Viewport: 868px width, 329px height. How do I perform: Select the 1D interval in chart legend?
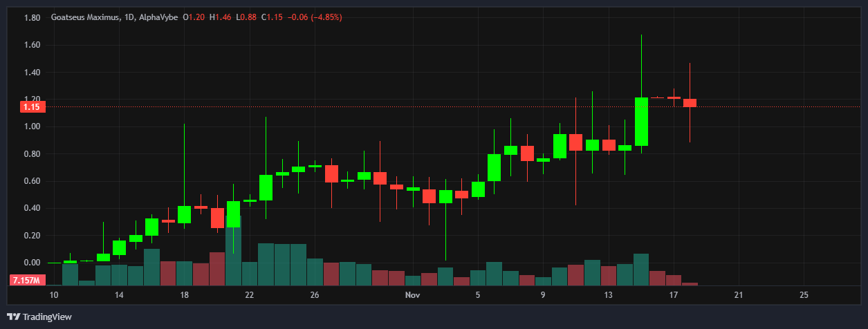127,17
